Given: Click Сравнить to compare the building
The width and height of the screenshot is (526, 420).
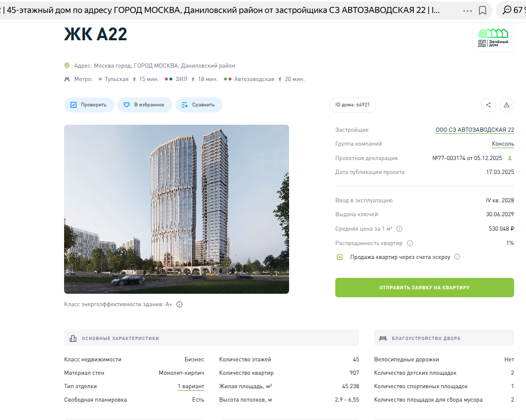Looking at the screenshot, I should coord(198,105).
